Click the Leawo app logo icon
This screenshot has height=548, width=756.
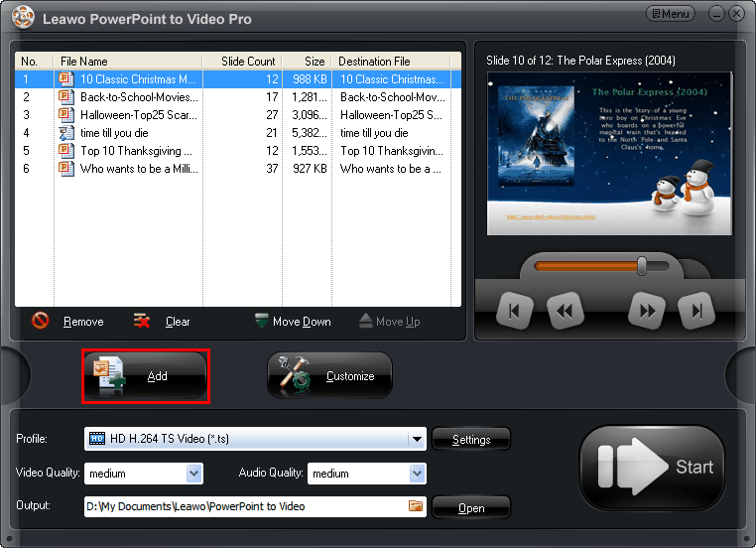(23, 18)
